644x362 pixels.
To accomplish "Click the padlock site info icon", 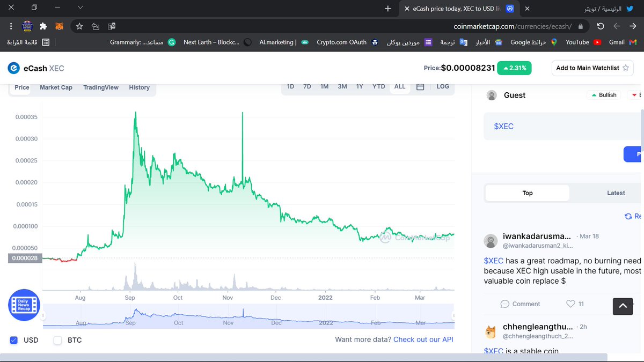I will pos(580,26).
